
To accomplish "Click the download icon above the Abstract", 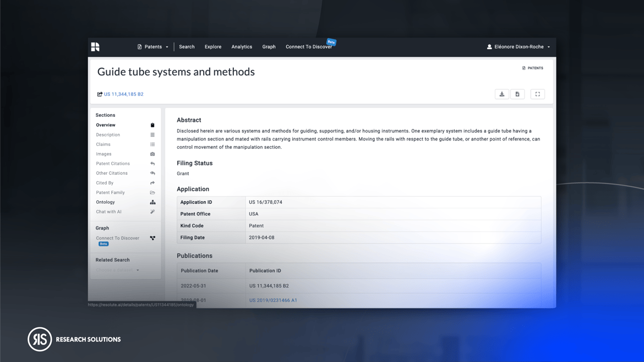I will tap(501, 94).
